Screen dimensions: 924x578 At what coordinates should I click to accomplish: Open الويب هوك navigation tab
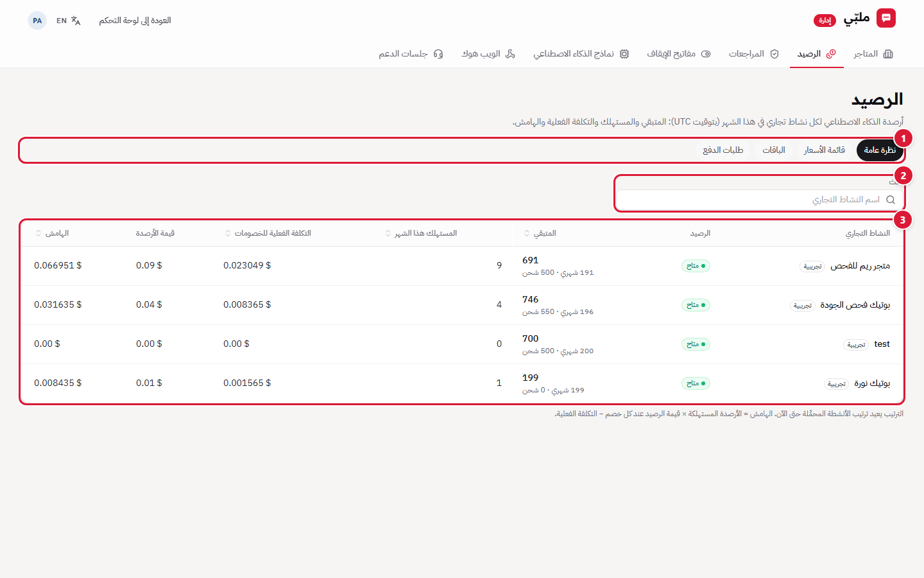(488, 54)
